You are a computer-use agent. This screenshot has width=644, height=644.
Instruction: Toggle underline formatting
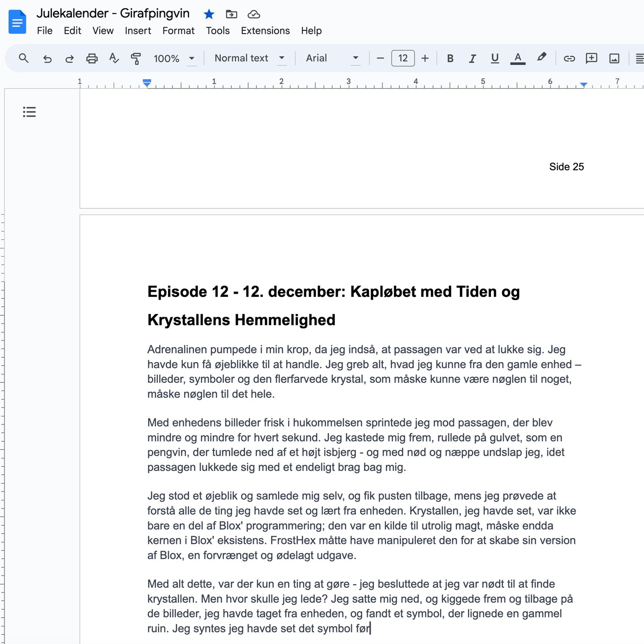click(x=495, y=59)
